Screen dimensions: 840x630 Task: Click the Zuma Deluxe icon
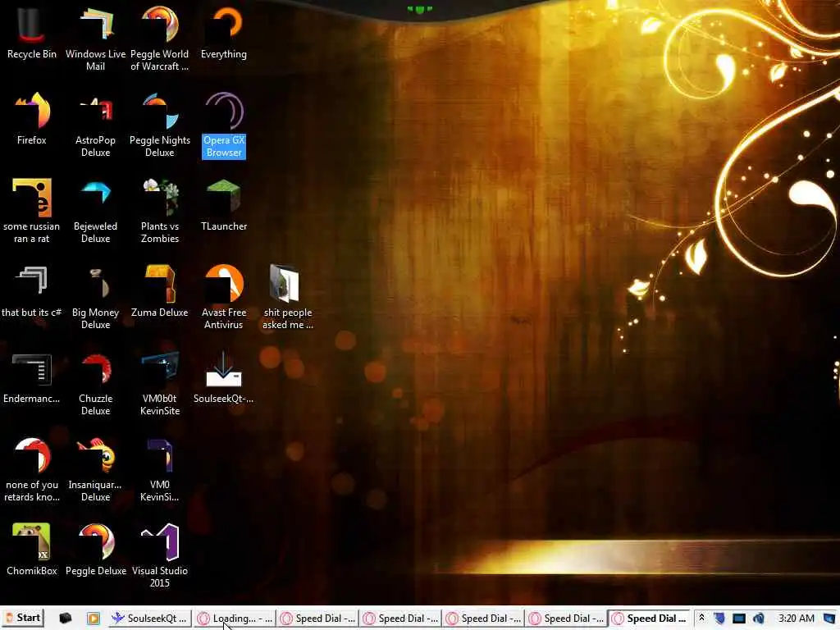160,291
